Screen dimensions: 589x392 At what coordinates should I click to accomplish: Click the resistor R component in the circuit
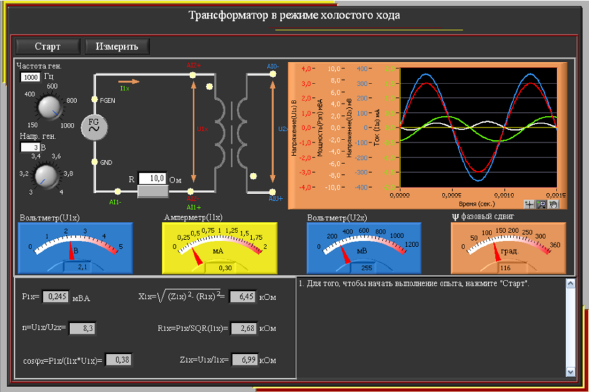click(153, 191)
